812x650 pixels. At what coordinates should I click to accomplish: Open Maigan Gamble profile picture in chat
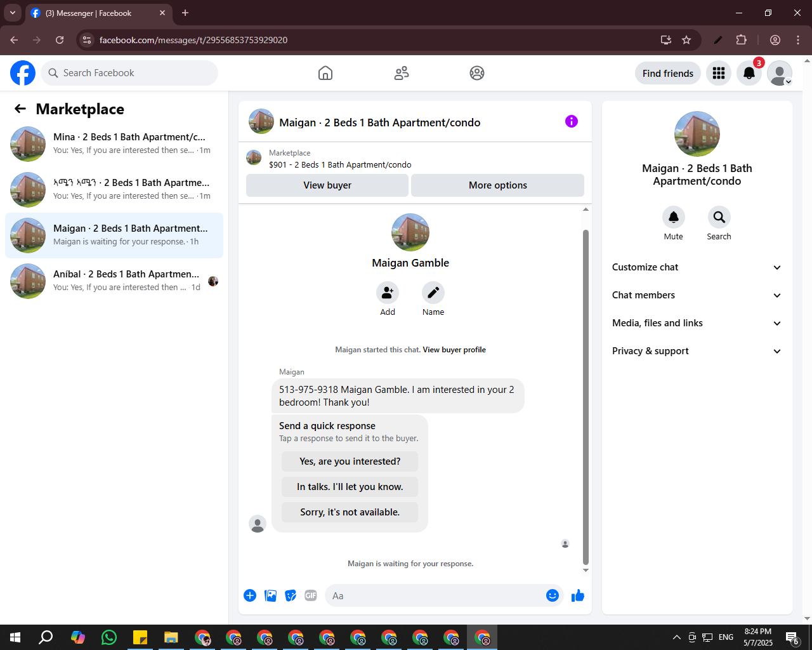pos(410,232)
